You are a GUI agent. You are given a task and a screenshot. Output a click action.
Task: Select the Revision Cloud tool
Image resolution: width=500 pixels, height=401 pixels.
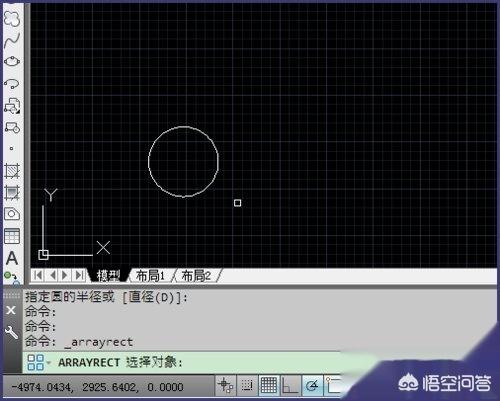tap(12, 18)
